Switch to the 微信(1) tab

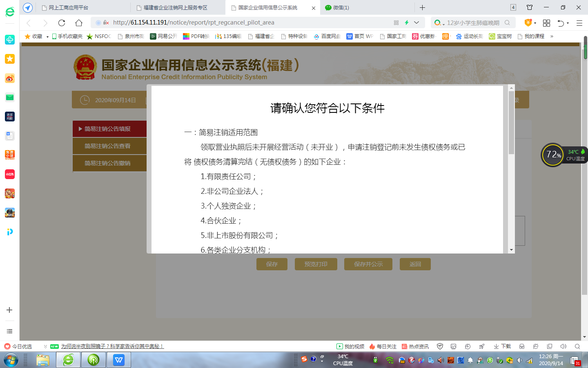pos(341,8)
